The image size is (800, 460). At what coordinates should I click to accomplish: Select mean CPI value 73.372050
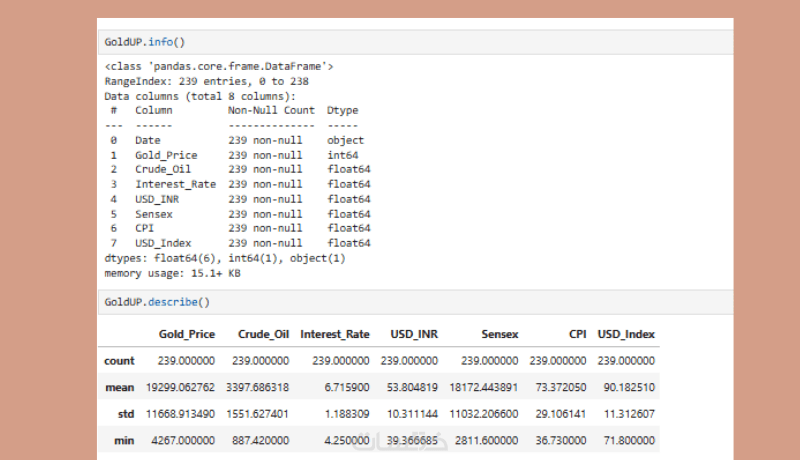pos(561,388)
